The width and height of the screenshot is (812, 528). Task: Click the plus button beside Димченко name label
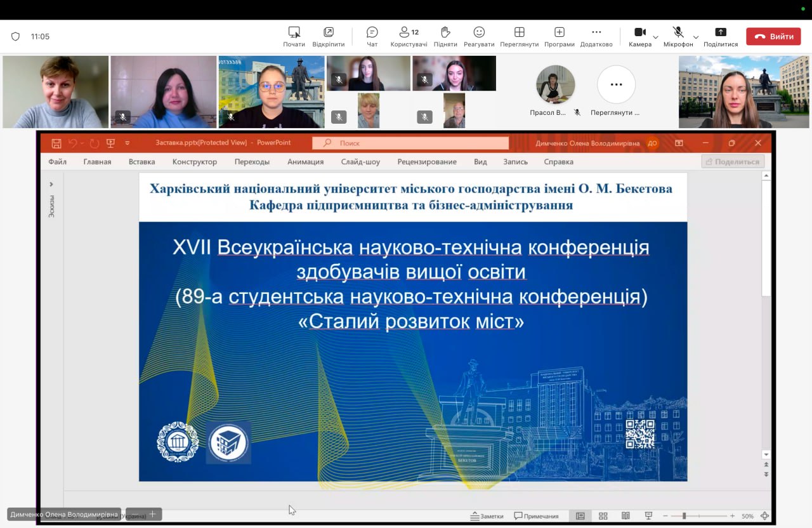(152, 514)
